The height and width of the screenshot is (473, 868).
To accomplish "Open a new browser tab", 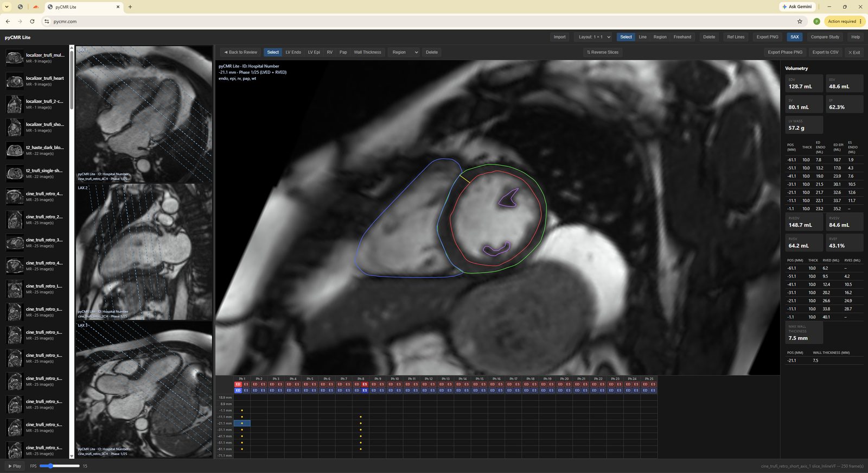I will point(130,7).
